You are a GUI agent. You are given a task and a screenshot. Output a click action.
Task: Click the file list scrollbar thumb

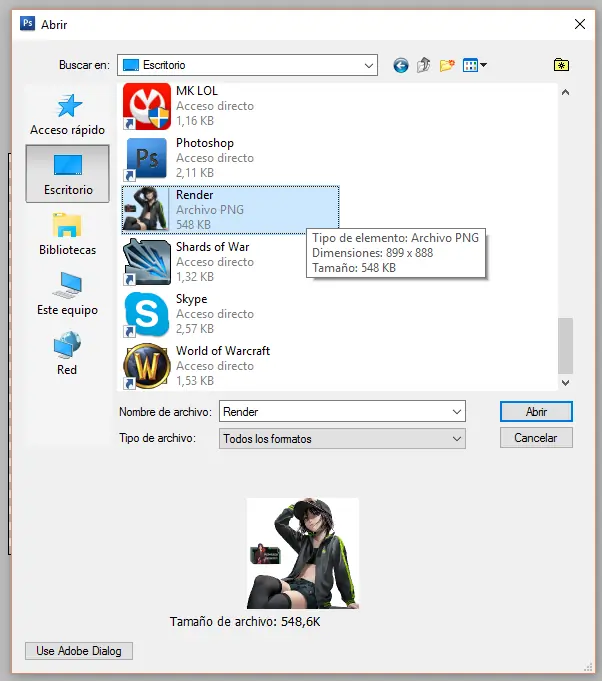point(565,346)
